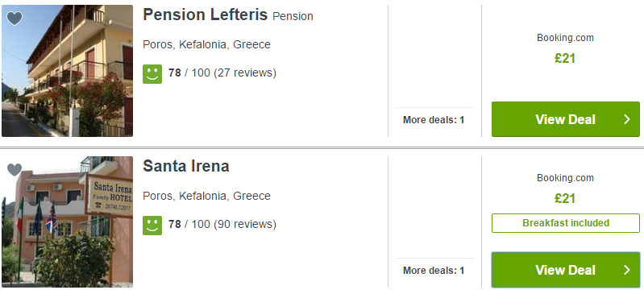Favorite Santa Irena with heart icon
Screen dimensions: 644x290
15,169
